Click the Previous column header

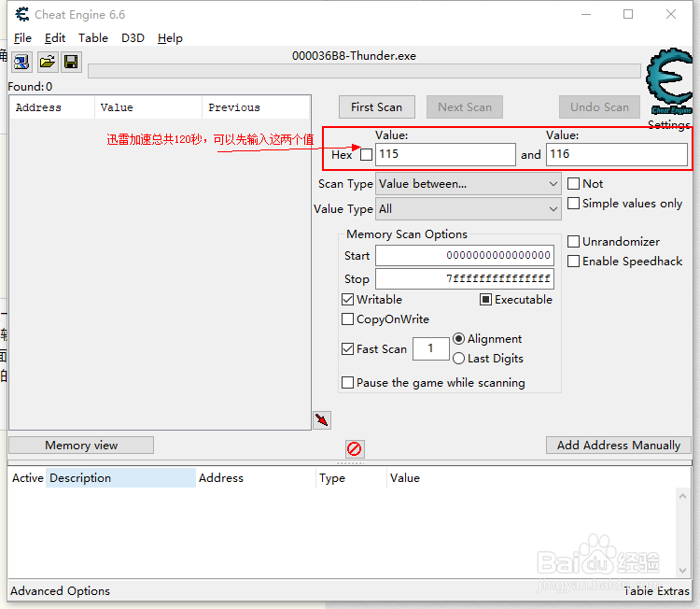coord(256,107)
